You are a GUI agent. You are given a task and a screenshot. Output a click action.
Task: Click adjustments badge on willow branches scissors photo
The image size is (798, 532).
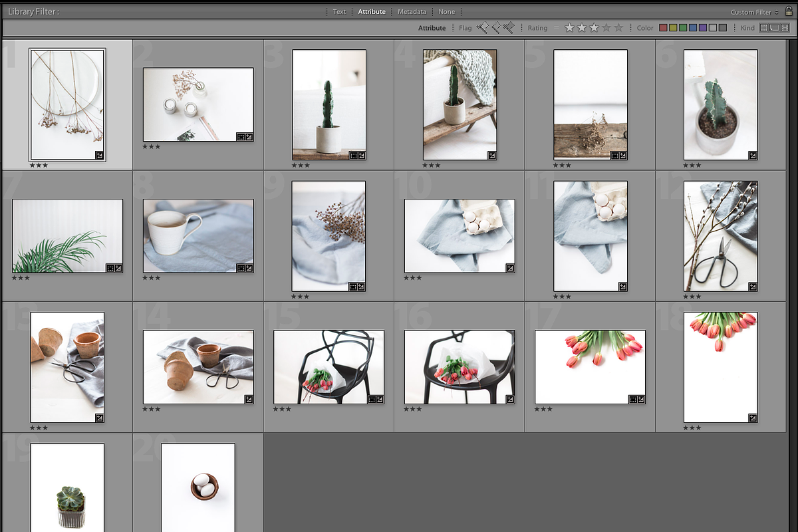pos(753,287)
